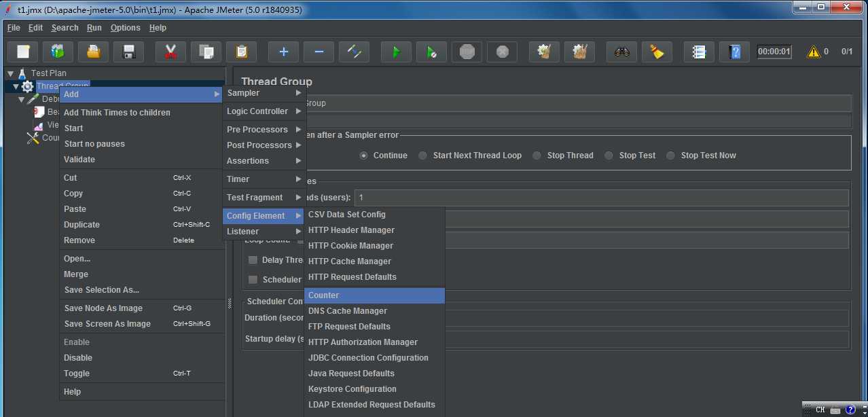This screenshot has height=417, width=868.
Task: Click the Search binoculars icon
Action: (x=621, y=52)
